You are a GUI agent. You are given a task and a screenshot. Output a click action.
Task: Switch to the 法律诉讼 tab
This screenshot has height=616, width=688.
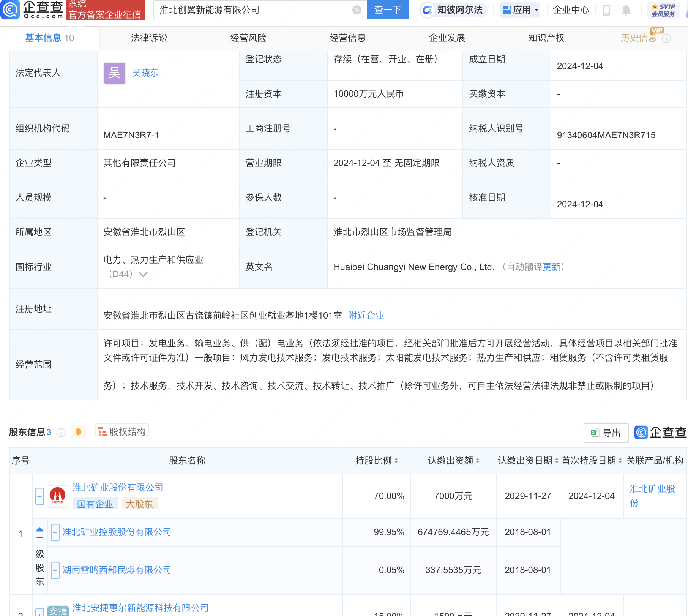click(149, 38)
